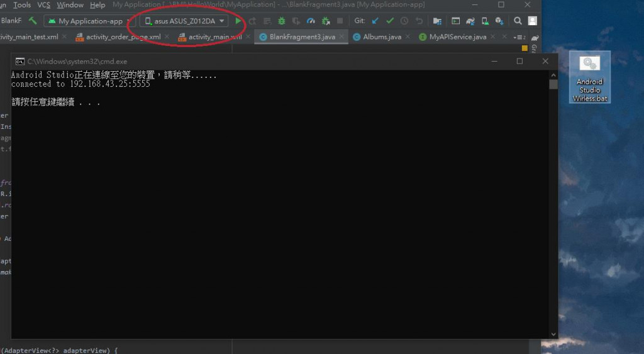Open AVD Manager device icon
The image size is (644, 354).
coord(485,21)
